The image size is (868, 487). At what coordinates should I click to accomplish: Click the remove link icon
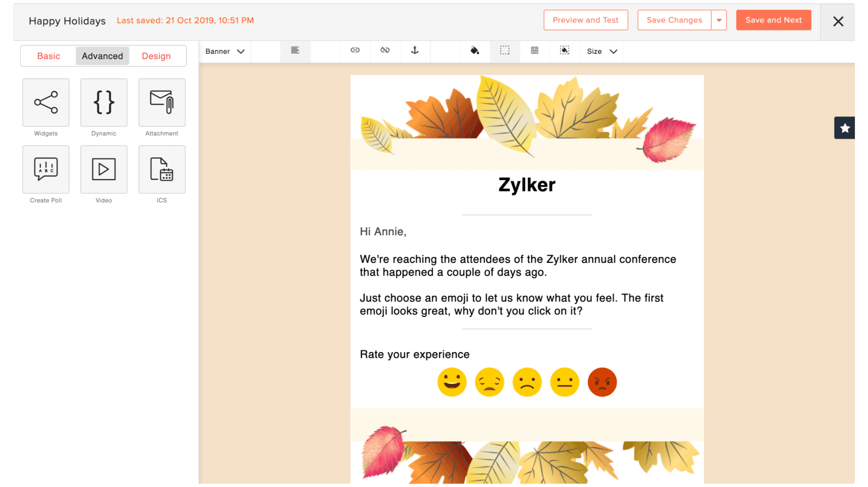click(x=385, y=50)
